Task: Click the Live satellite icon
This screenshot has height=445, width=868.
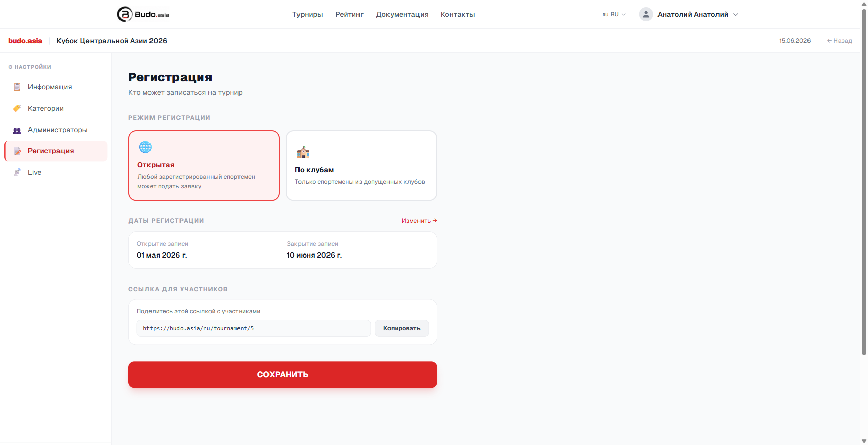Action: coord(17,172)
